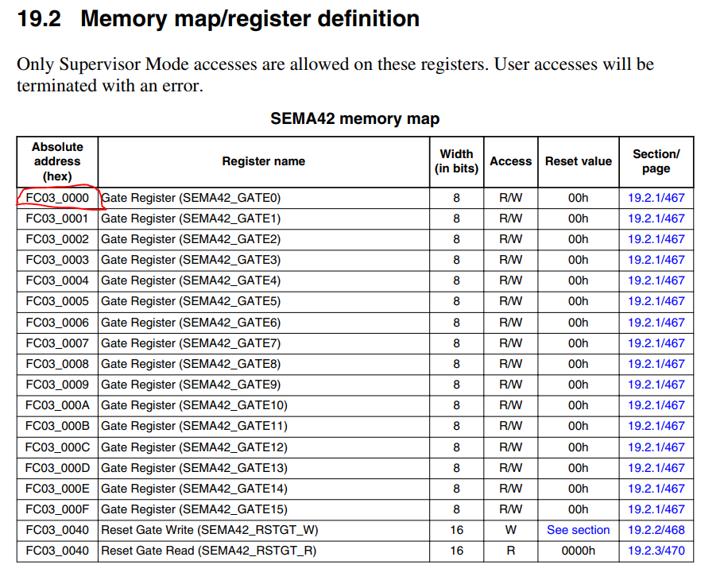Follow section link in SEMA42_GATE2 row

656,239
